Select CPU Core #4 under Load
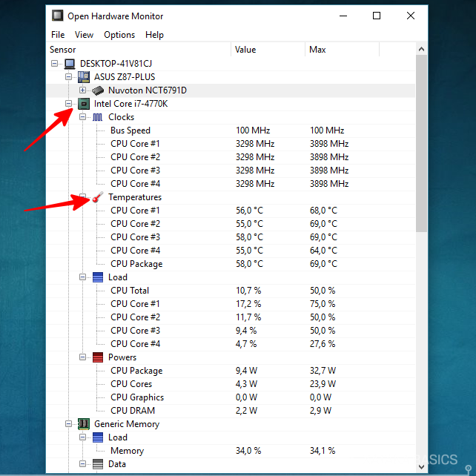The image size is (476, 476). point(231,344)
